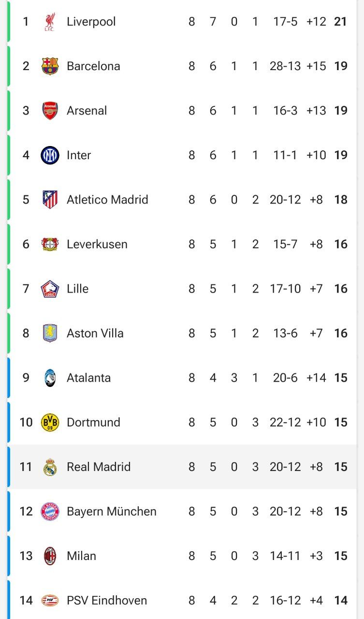This screenshot has height=619, width=364.
Task: Tap Liverpool's 21 points total
Action: pos(341,22)
